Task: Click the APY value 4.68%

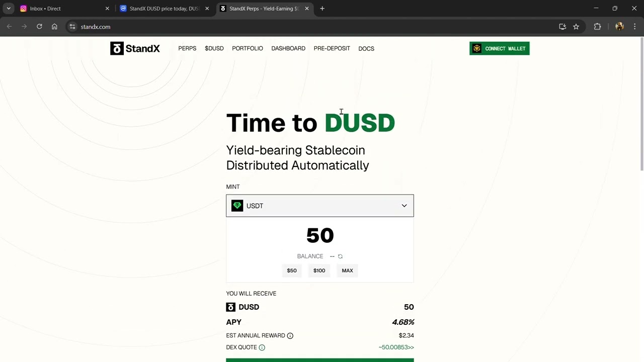Action: 403,322
